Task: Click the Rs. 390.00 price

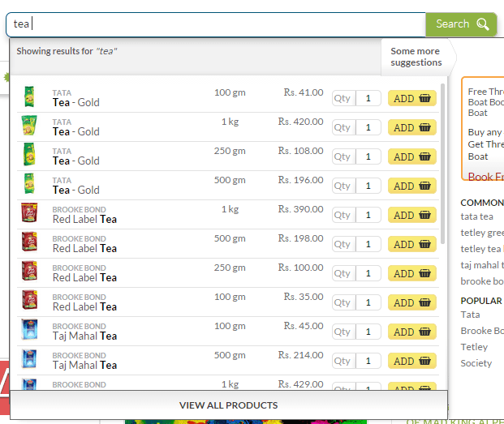Action: (x=300, y=209)
